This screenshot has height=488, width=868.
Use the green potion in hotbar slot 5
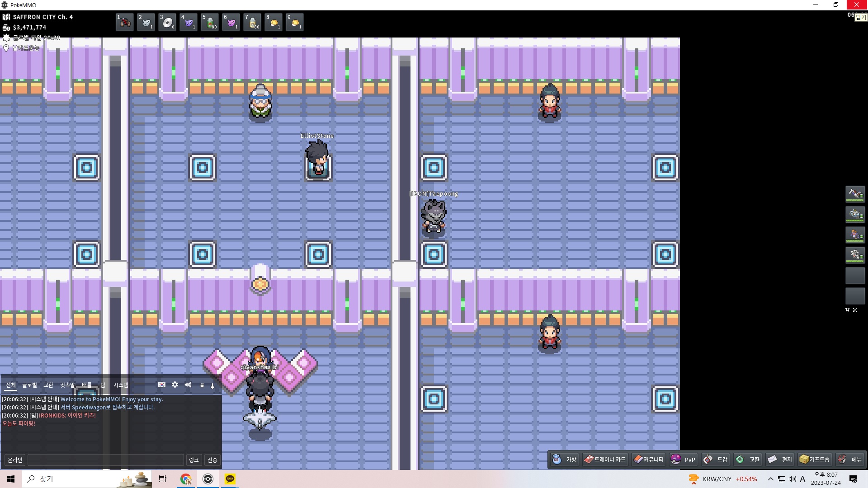pyautogui.click(x=210, y=22)
